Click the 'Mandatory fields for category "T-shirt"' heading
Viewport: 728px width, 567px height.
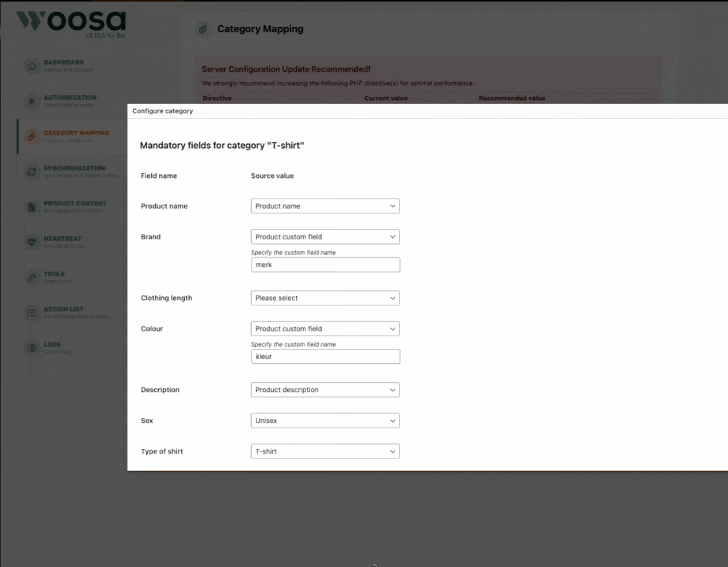222,146
